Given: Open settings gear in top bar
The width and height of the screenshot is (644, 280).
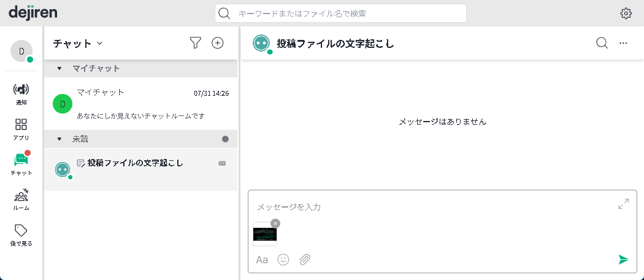Looking at the screenshot, I should pyautogui.click(x=626, y=14).
